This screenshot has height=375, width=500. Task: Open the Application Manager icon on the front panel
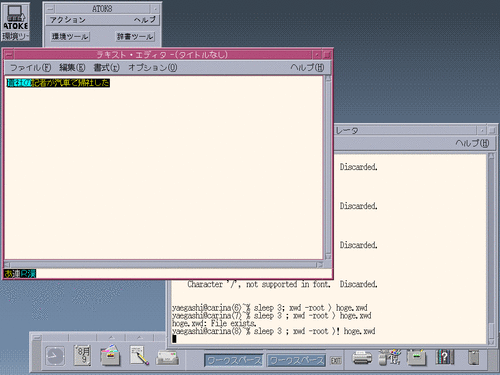coord(416,357)
